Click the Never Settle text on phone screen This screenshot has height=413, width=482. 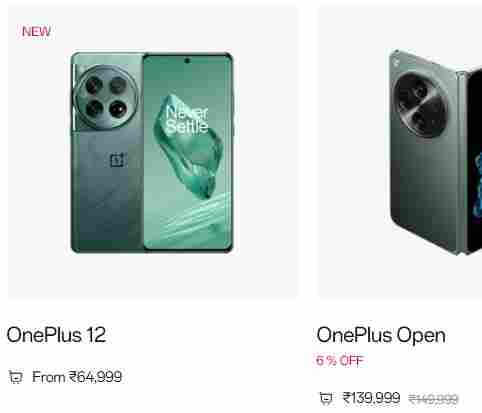click(187, 120)
